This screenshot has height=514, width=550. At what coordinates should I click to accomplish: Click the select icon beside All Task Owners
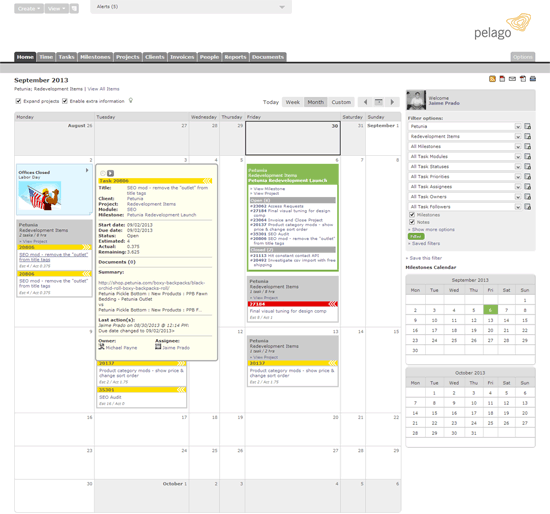click(x=527, y=197)
